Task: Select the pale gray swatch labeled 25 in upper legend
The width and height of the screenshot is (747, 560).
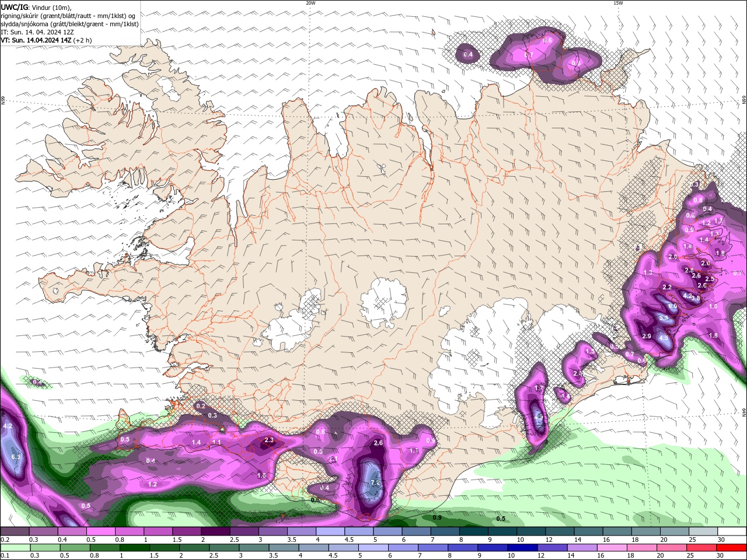Action: [703, 531]
